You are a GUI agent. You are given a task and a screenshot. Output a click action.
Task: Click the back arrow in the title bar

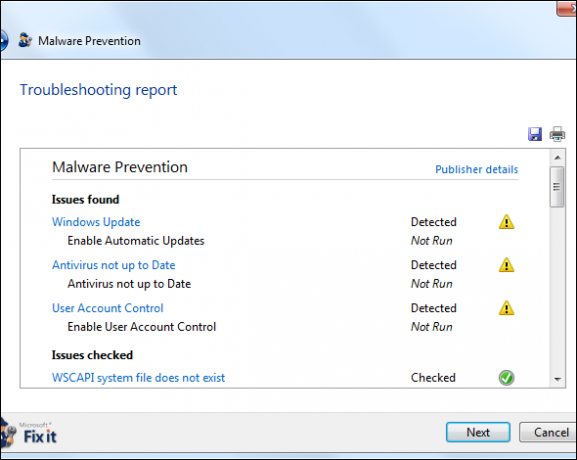pos(3,40)
